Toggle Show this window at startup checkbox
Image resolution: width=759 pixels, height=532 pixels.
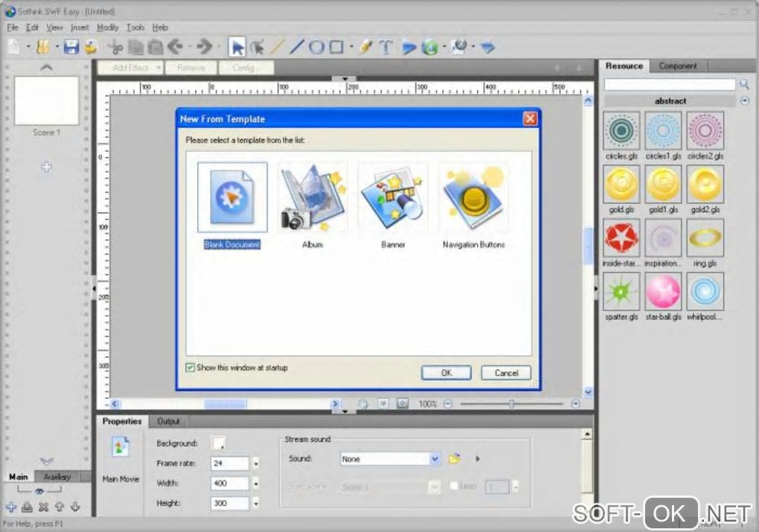click(190, 368)
